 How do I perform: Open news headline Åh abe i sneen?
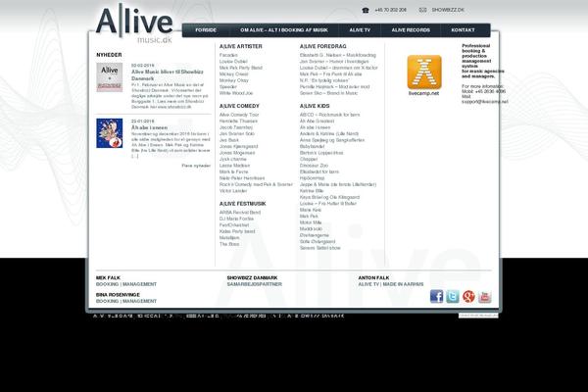149,128
